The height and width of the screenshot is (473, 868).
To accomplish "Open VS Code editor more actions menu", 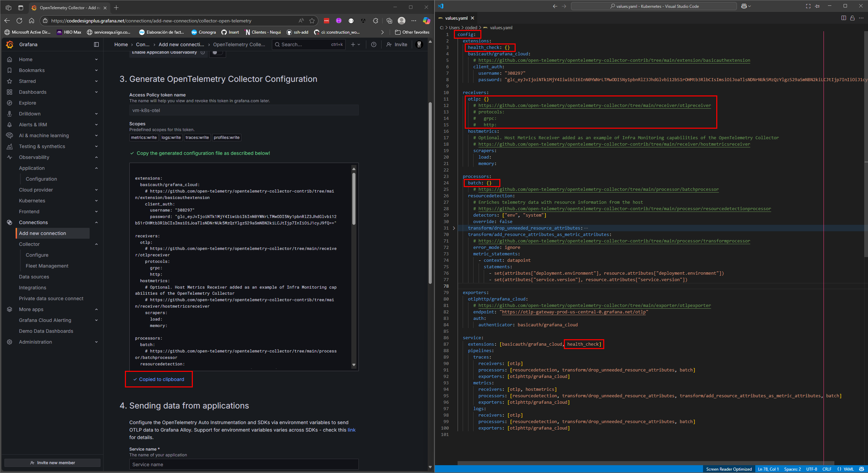I will pos(861,18).
